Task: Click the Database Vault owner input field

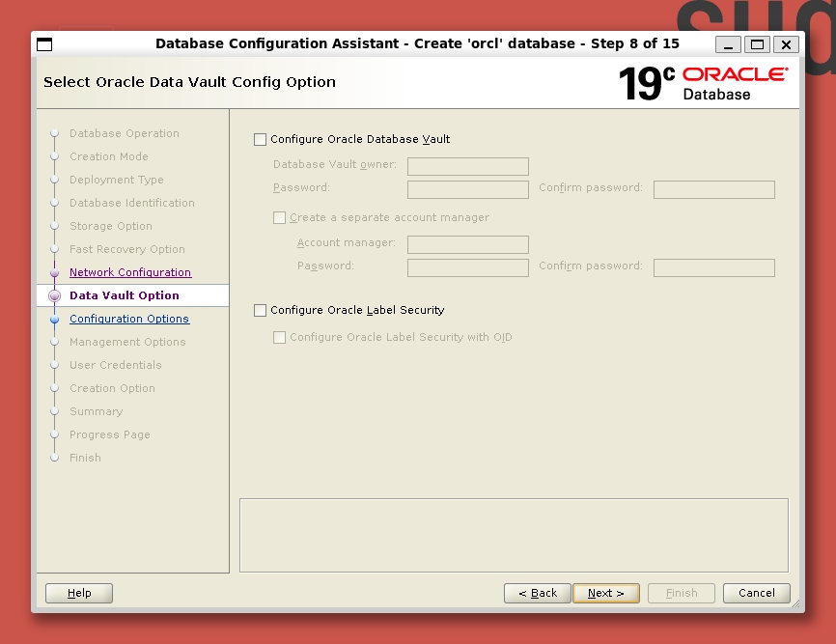Action: click(468, 166)
